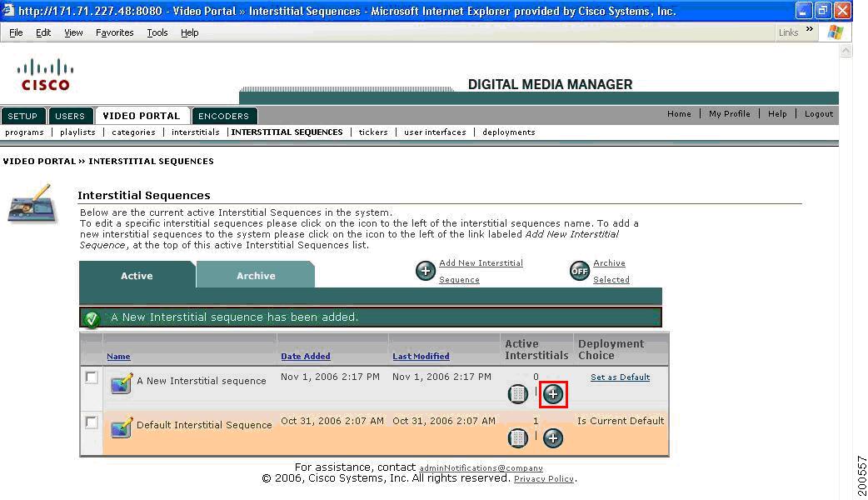Click the Logout link
868x500 pixels.
pyautogui.click(x=819, y=113)
